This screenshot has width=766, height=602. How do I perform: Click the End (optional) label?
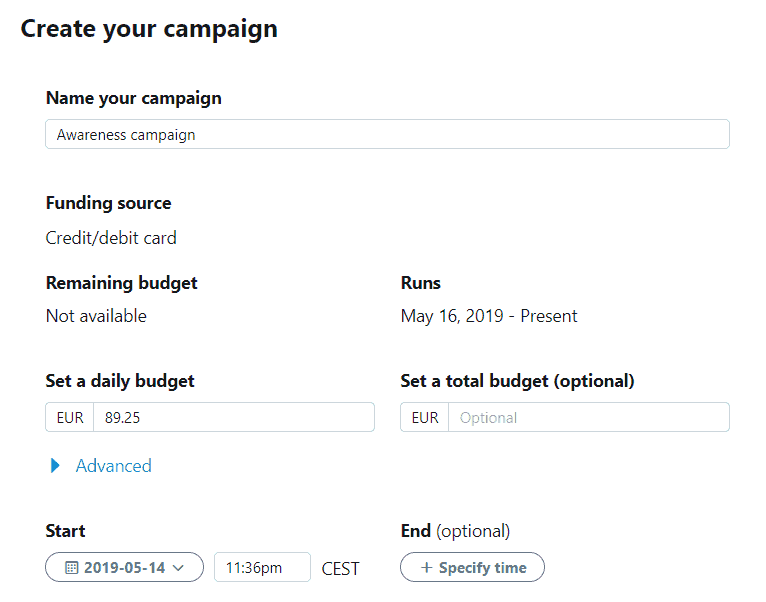[455, 531]
